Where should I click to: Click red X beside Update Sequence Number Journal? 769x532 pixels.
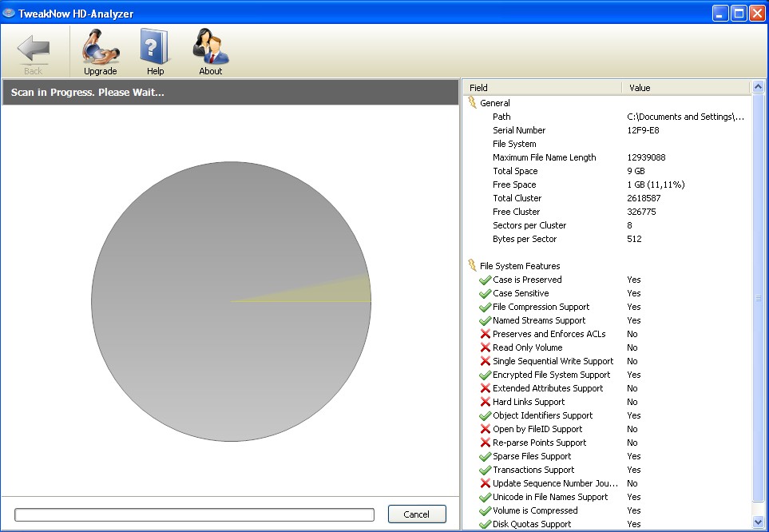pyautogui.click(x=485, y=483)
